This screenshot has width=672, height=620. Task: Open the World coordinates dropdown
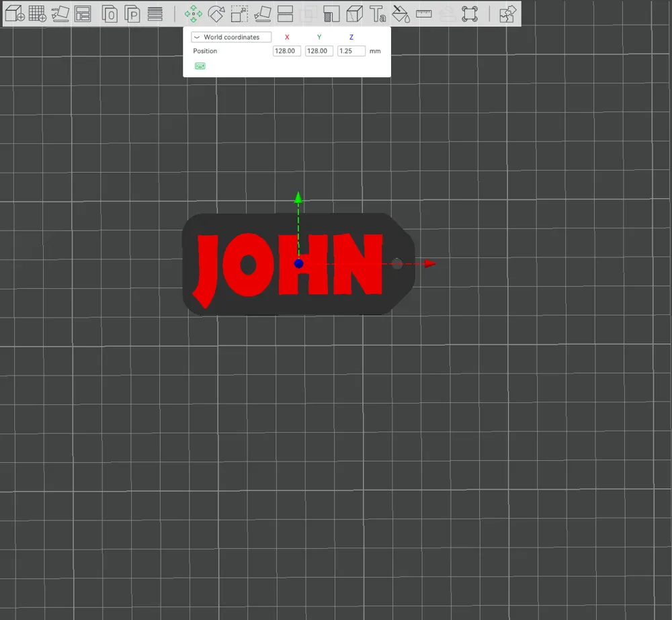[x=231, y=37]
